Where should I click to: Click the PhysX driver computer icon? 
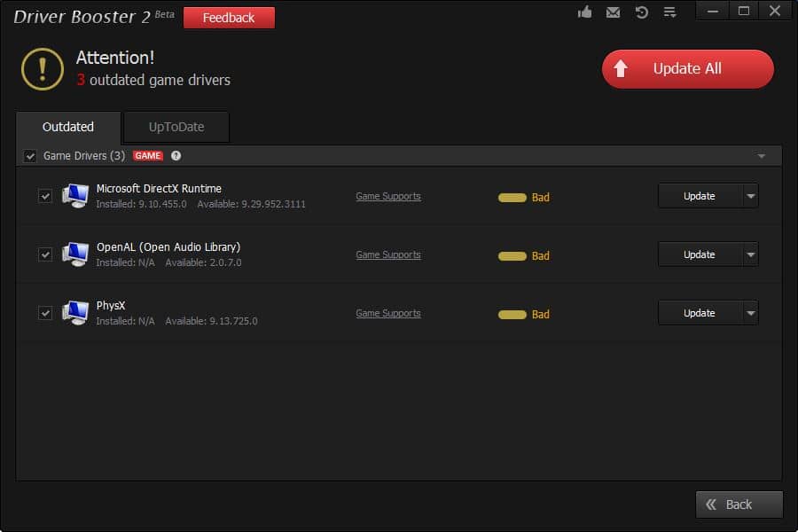pos(75,313)
